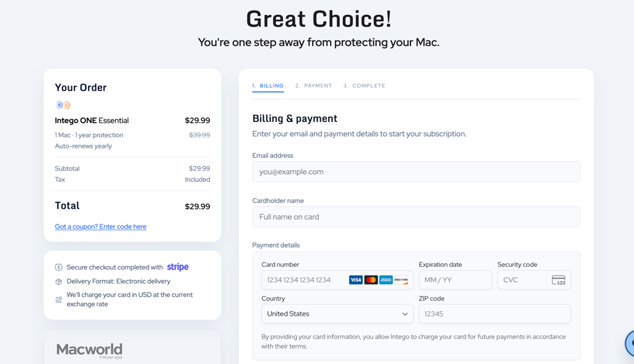The width and height of the screenshot is (634, 364).
Task: Click the Intego ONE product icon
Action: (x=63, y=105)
